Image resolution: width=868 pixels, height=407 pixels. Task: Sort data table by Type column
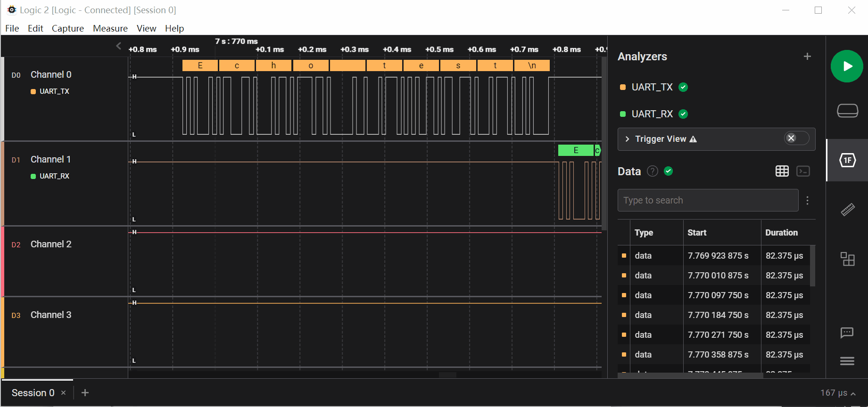644,233
